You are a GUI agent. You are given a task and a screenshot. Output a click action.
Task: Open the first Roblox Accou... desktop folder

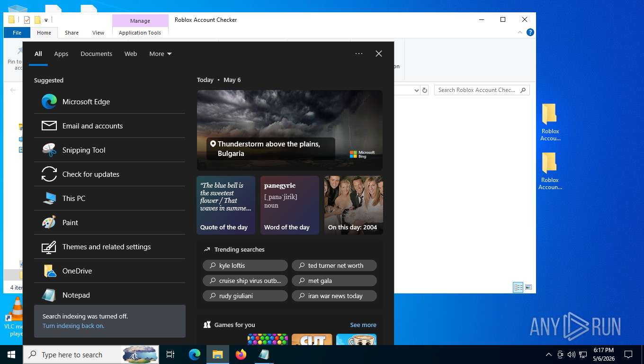click(550, 122)
